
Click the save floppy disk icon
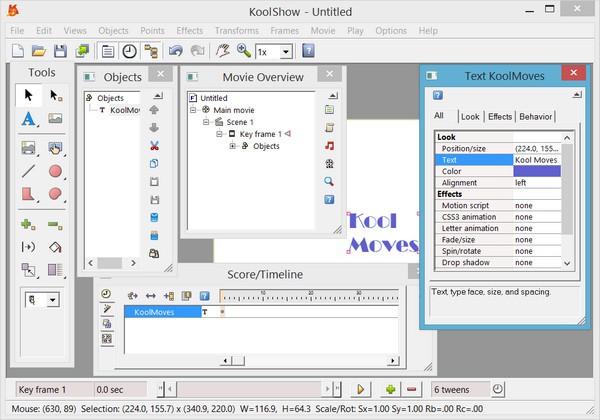(60, 51)
